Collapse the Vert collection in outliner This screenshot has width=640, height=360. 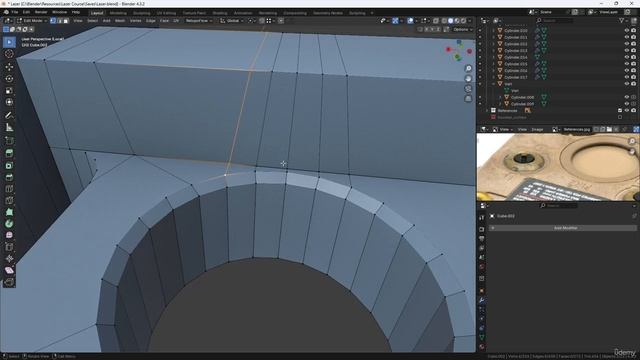click(493, 84)
